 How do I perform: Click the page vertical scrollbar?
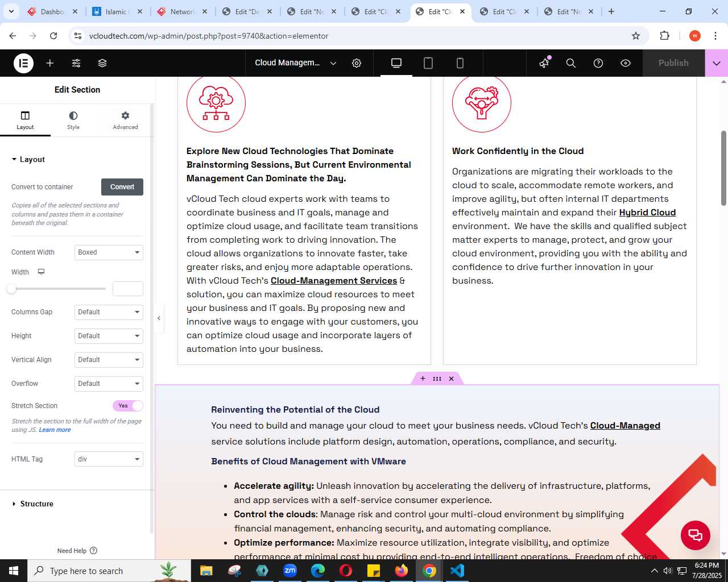[723, 168]
